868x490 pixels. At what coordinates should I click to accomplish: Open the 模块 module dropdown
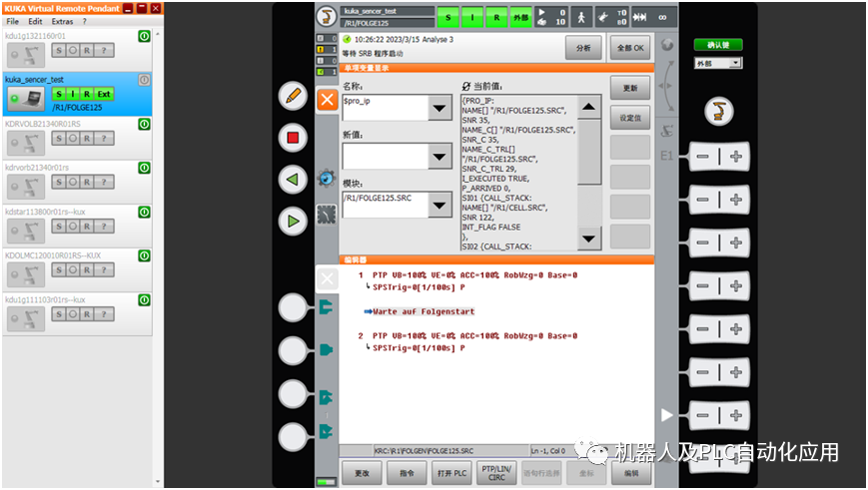pos(439,205)
